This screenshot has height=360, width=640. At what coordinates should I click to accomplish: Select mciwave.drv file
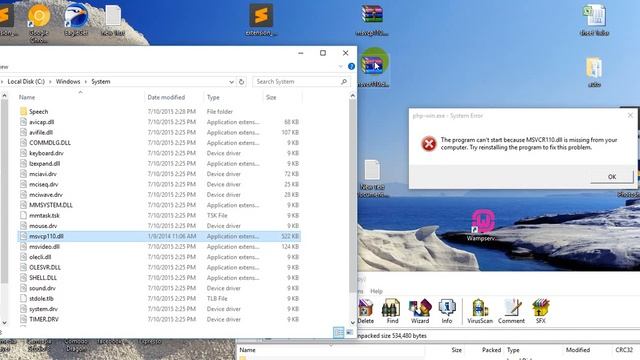pyautogui.click(x=46, y=195)
